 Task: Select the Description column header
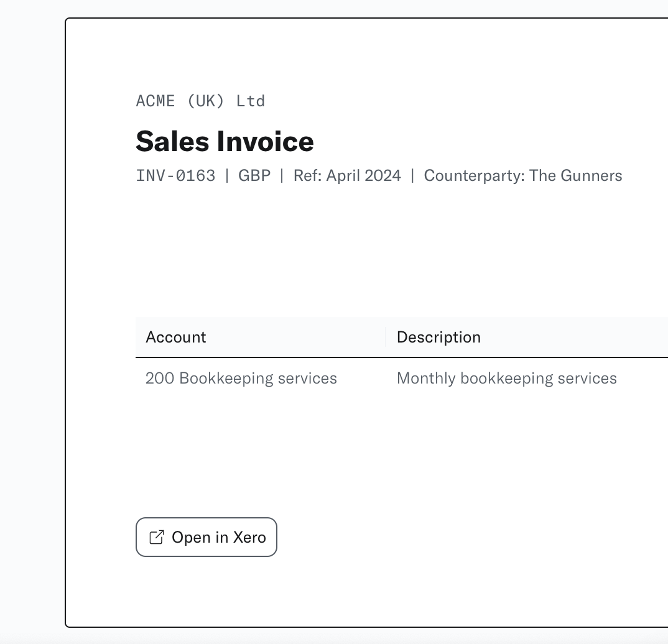coord(438,337)
